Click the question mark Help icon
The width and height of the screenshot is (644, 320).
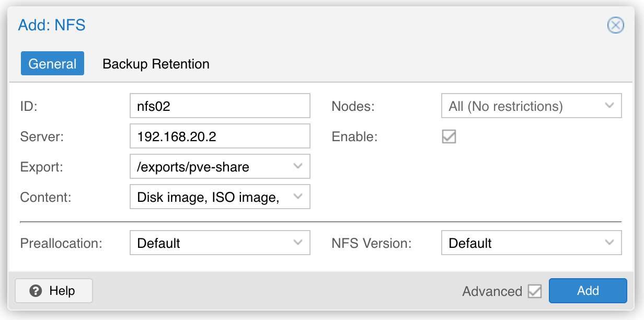(36, 291)
